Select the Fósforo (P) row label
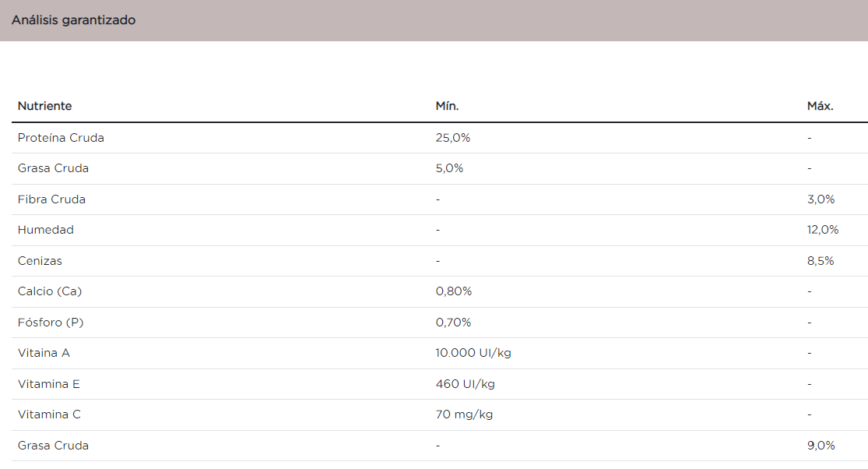The width and height of the screenshot is (868, 469). [x=50, y=323]
